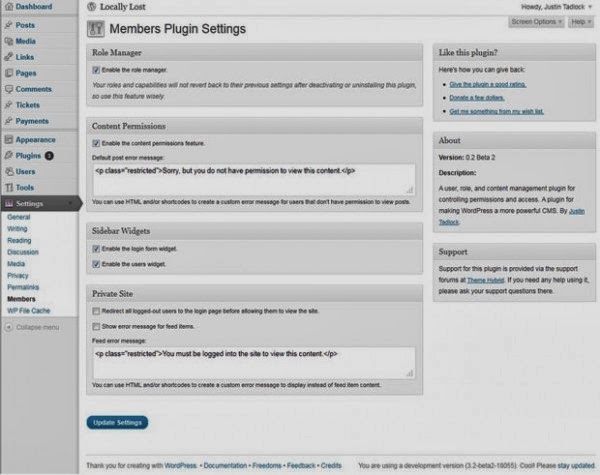Click in the Default post error message textarea
This screenshot has width=600, height=475.
click(x=254, y=180)
